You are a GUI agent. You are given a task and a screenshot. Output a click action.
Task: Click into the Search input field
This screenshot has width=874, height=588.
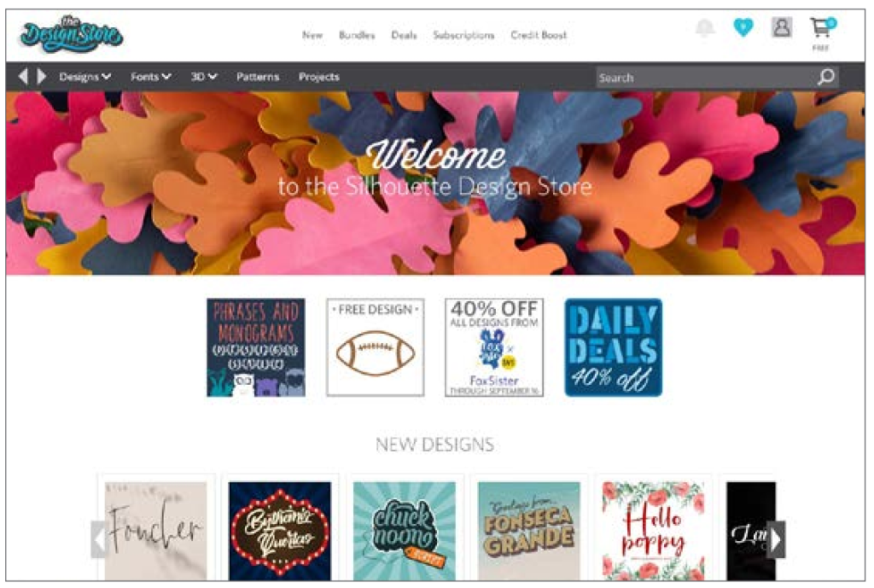pyautogui.click(x=706, y=77)
